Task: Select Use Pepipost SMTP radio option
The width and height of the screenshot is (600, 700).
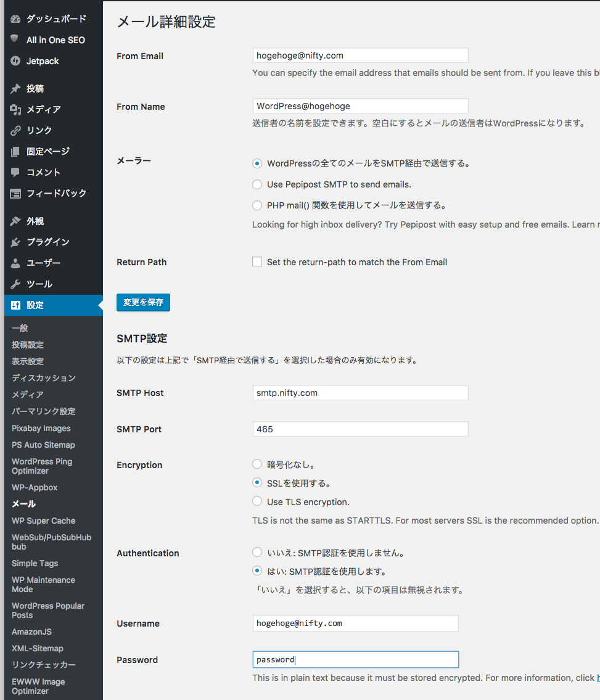Action: point(257,184)
